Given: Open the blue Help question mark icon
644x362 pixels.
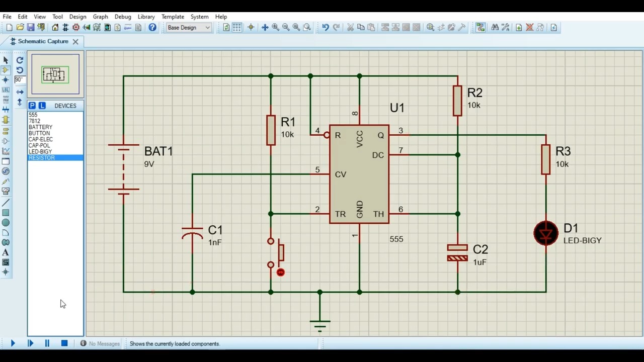Looking at the screenshot, I should [x=152, y=28].
